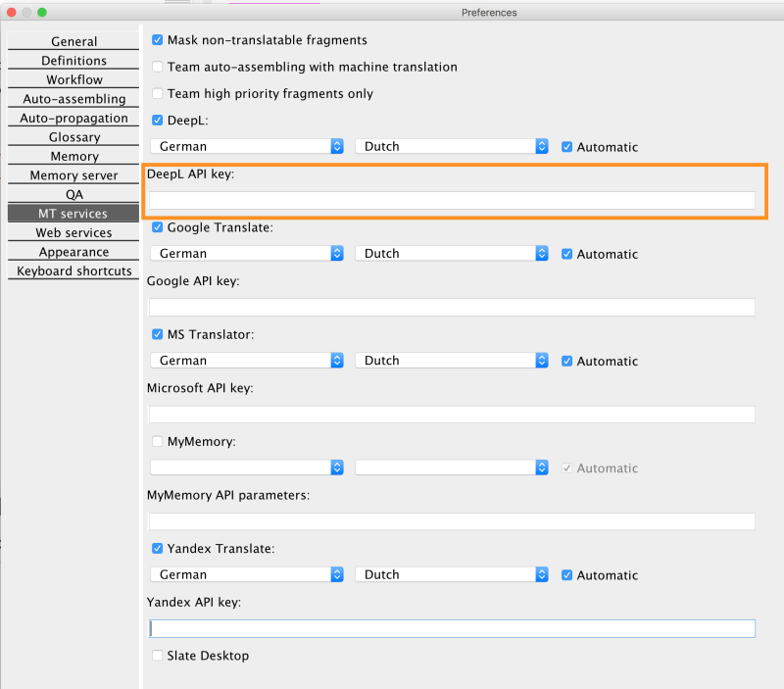Screen dimensions: 784x689
Task: Go to the Memory tab
Action: [73, 156]
